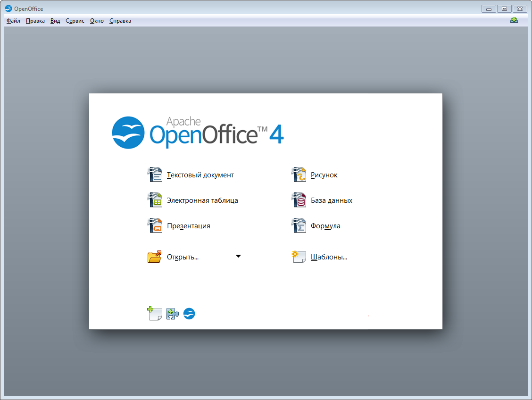The width and height of the screenshot is (532, 400).
Task: Open the Сервис menu
Action: [75, 21]
